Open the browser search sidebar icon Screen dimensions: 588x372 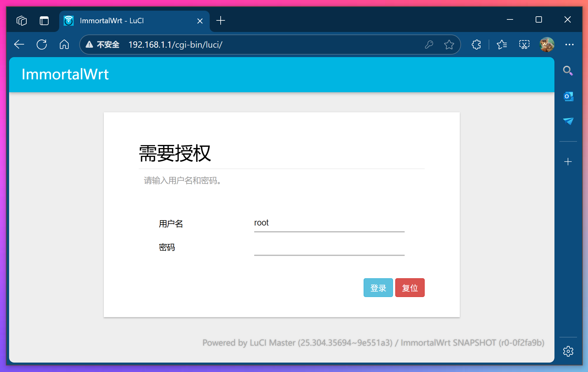pyautogui.click(x=568, y=71)
